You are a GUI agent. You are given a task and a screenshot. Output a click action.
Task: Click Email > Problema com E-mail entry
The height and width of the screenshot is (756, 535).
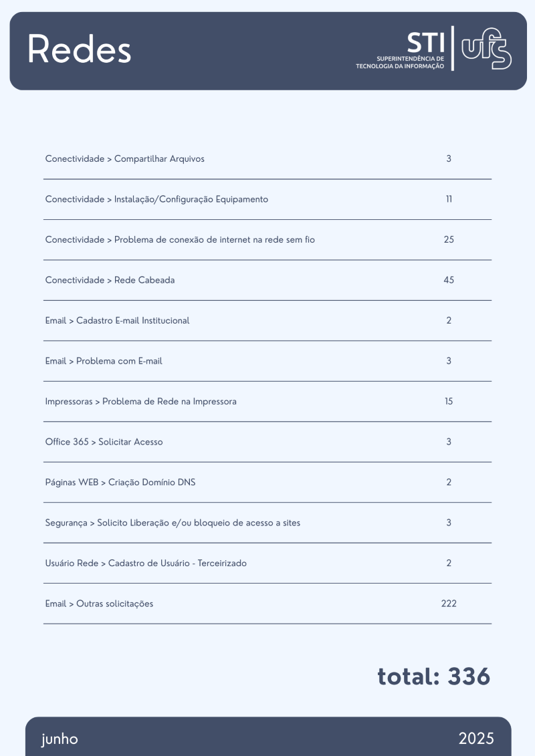(104, 361)
